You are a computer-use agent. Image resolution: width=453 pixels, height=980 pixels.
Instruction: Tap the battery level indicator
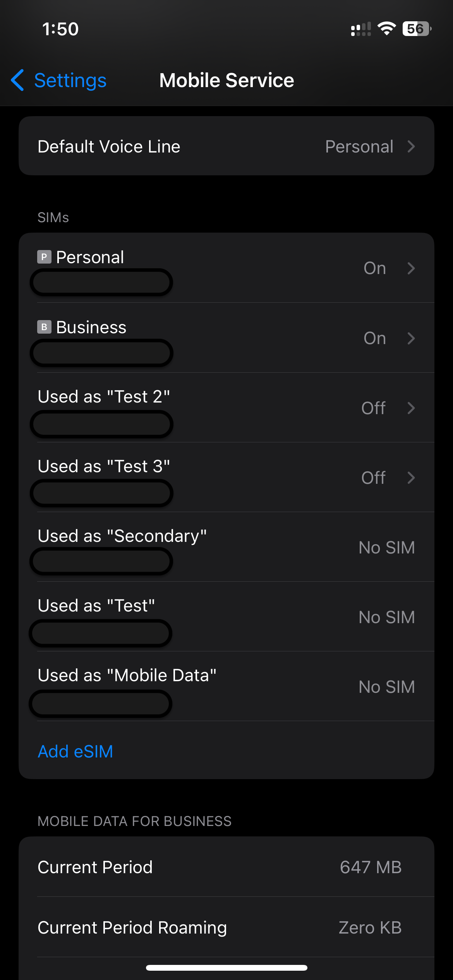(x=417, y=29)
